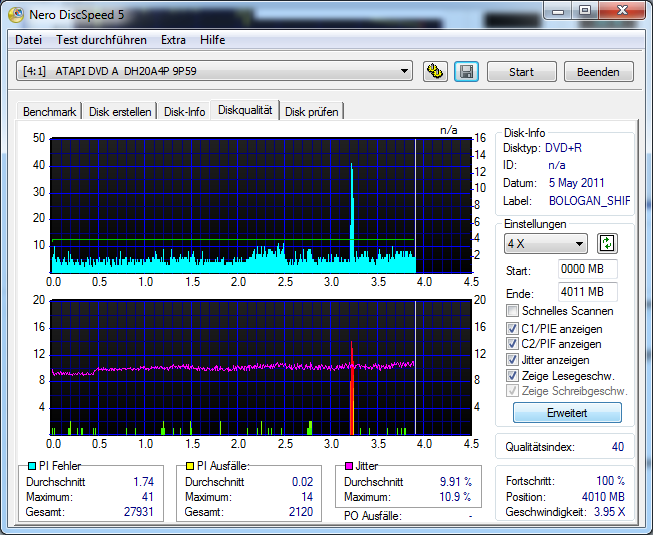Open the Extra menu
The height and width of the screenshot is (535, 653).
pos(173,40)
